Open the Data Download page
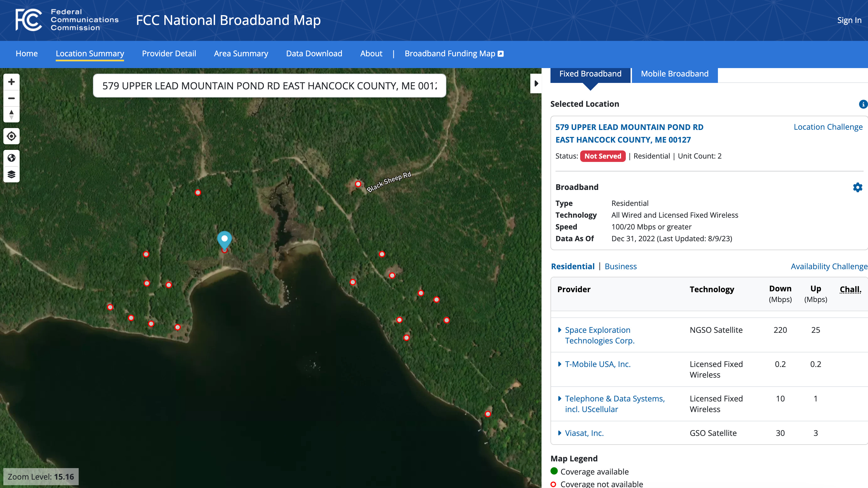 (x=314, y=54)
